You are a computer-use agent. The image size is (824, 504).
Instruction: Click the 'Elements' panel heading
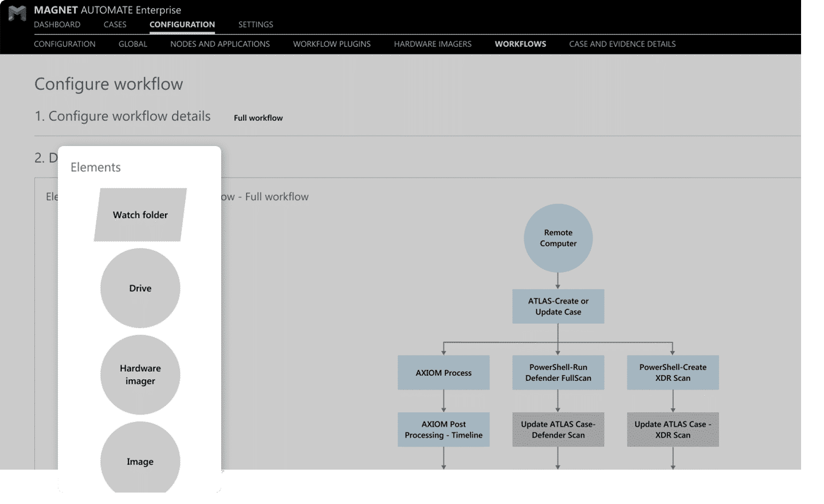click(x=96, y=167)
